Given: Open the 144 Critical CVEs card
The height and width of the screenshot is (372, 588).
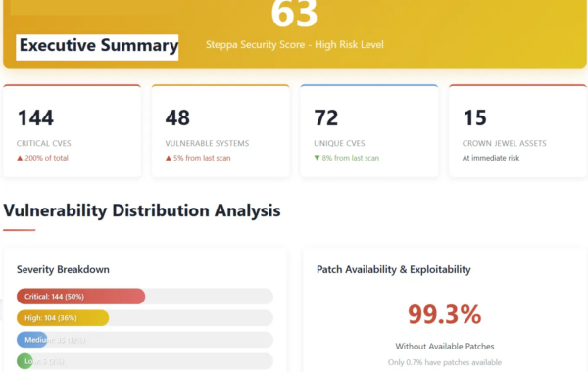Looking at the screenshot, I should click(73, 131).
